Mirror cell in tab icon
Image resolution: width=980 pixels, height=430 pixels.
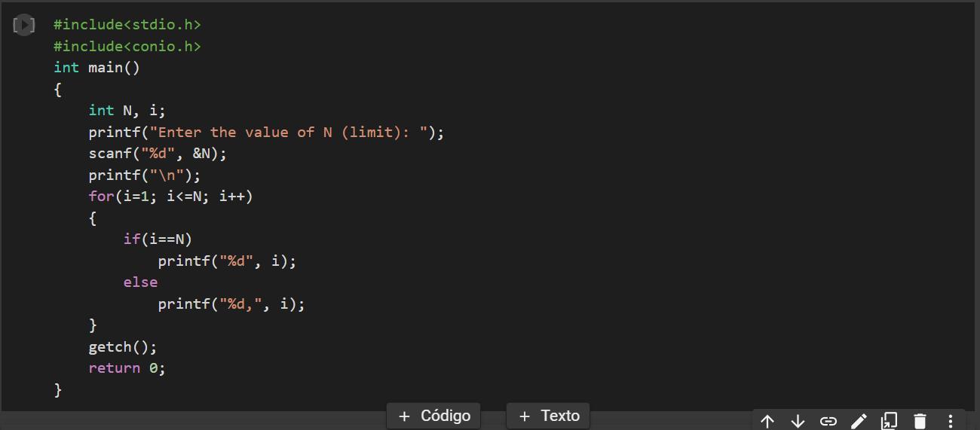[x=890, y=421]
